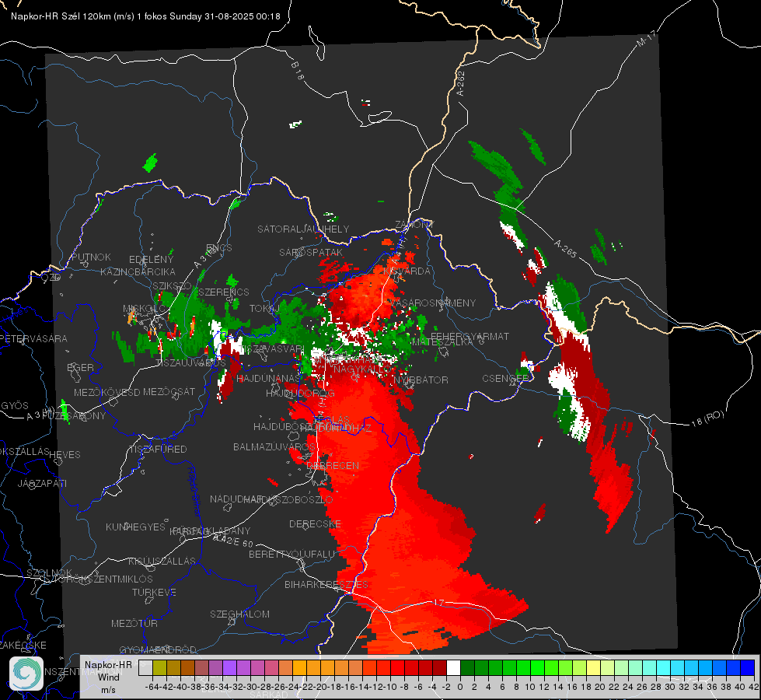Select the cyan legend swatch above 30

pos(678,668)
